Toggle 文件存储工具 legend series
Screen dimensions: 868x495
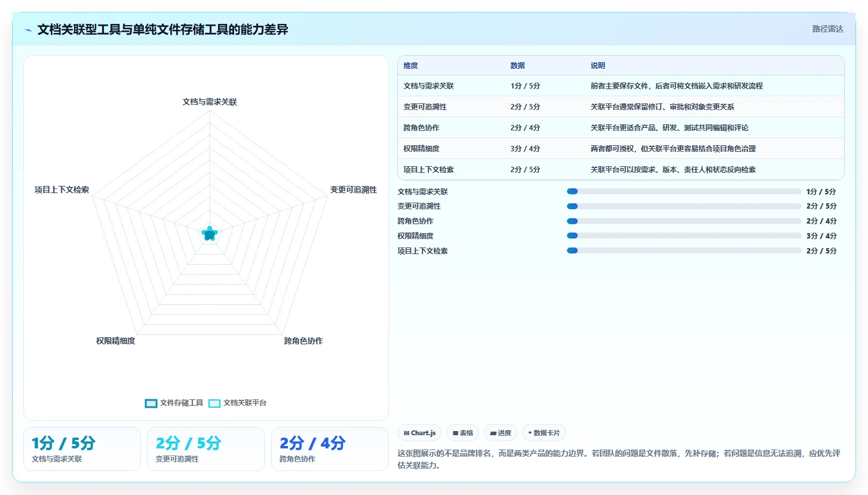tap(174, 403)
